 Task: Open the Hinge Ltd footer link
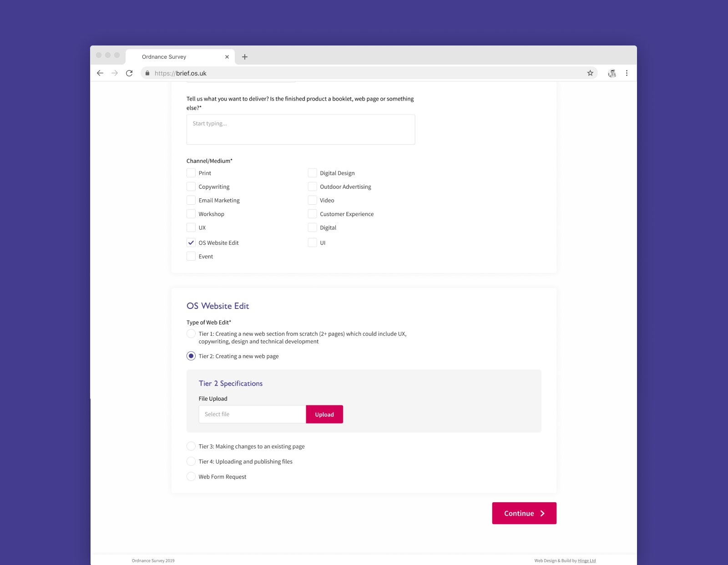(586, 561)
